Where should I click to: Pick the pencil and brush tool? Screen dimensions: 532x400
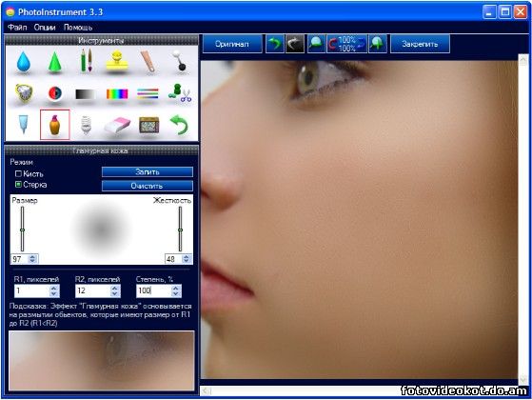click(x=87, y=60)
